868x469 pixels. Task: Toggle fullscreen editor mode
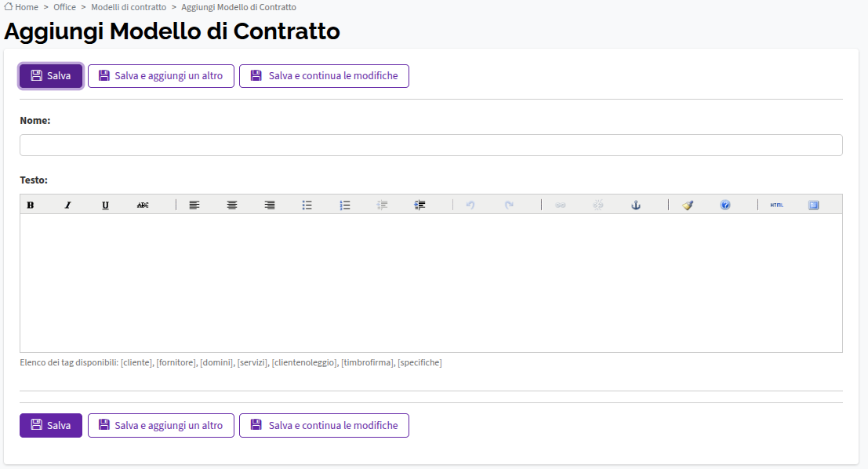(x=814, y=205)
